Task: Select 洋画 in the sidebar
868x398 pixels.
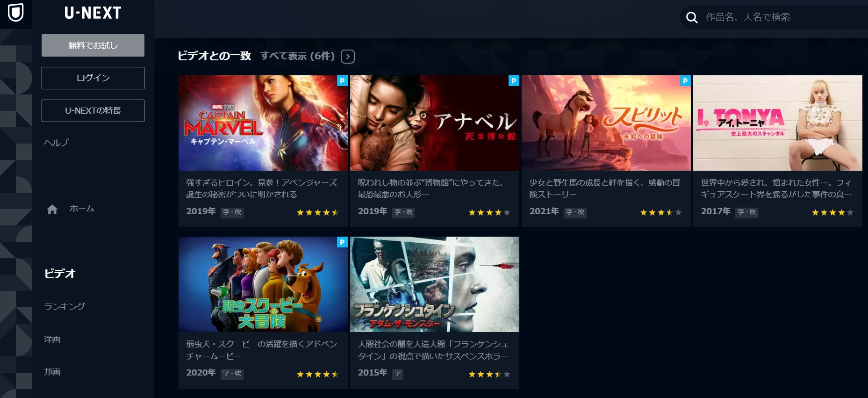Action: click(52, 339)
